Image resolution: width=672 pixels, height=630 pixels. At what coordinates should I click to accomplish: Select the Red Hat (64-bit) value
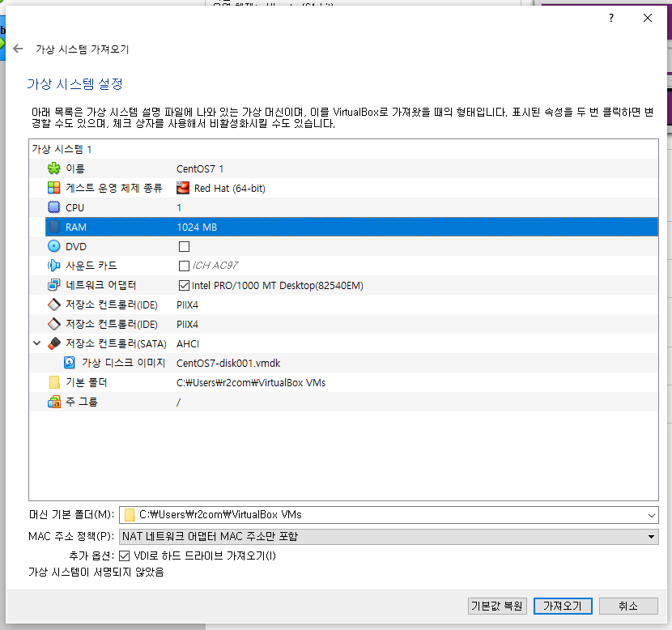click(x=230, y=188)
